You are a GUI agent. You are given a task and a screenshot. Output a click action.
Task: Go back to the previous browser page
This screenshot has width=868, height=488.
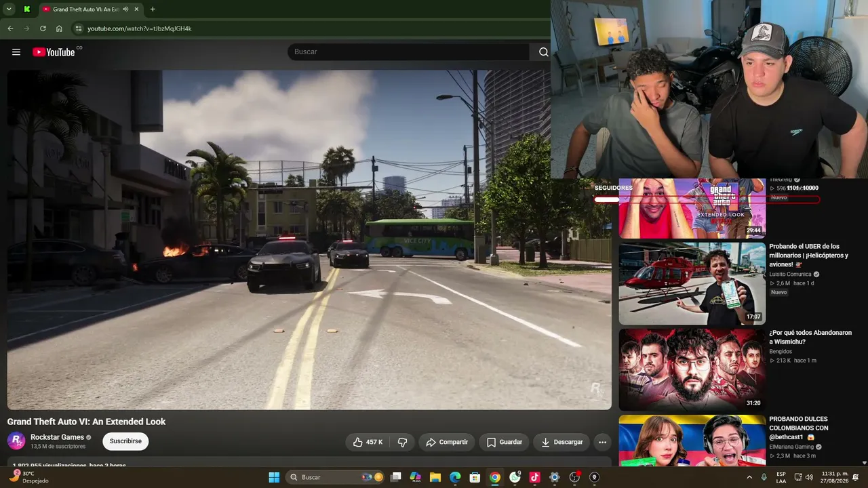point(10,28)
